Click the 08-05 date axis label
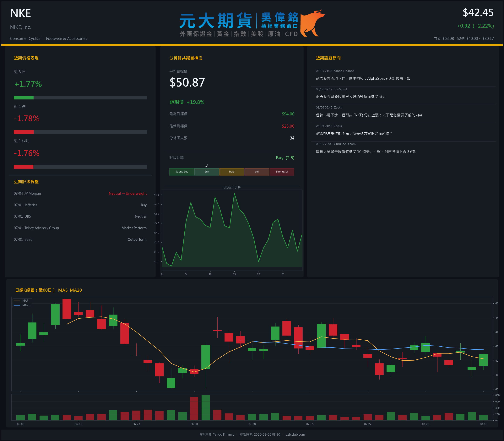 pyautogui.click(x=483, y=424)
